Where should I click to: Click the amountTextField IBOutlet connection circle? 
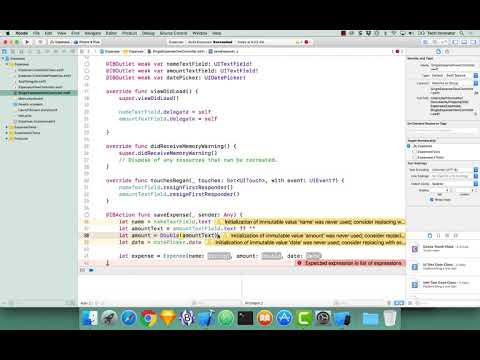point(87,71)
